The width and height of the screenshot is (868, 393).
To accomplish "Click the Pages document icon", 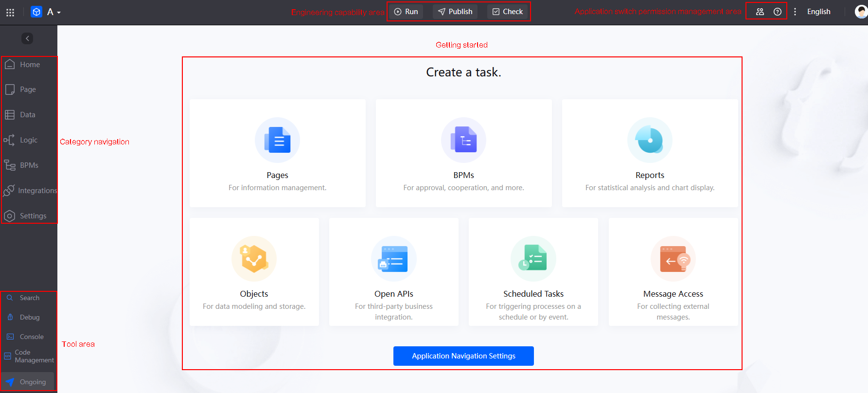I will (278, 140).
